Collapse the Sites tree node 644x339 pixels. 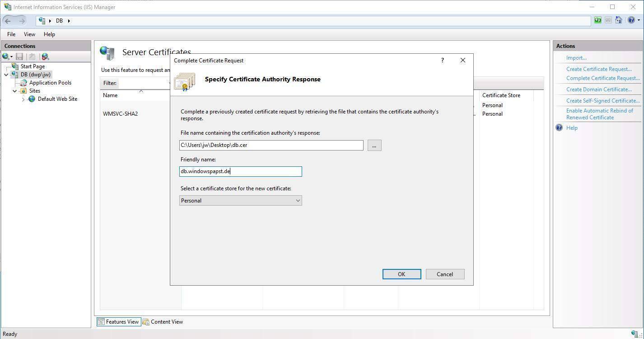click(14, 91)
